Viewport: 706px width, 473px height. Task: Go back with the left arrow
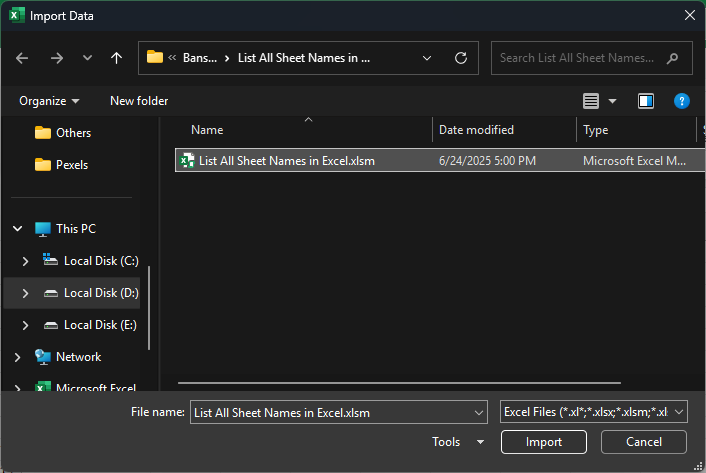(22, 58)
